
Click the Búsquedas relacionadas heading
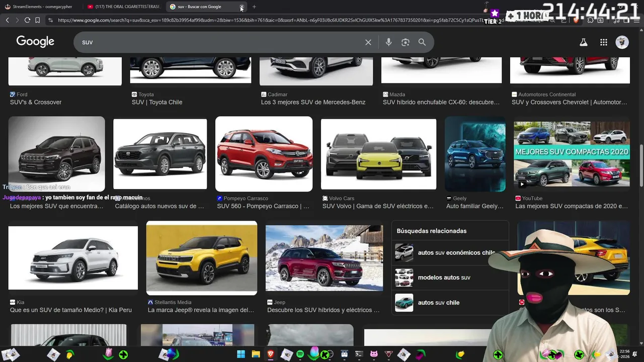[x=432, y=231]
